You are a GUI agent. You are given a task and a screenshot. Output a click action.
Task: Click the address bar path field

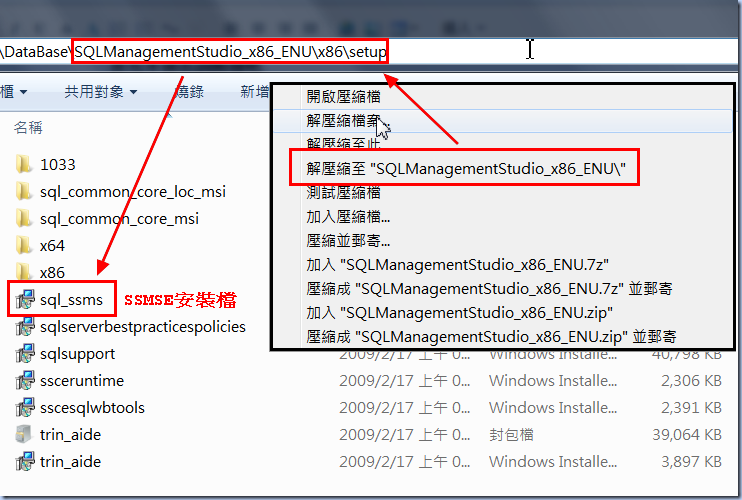[x=369, y=51]
